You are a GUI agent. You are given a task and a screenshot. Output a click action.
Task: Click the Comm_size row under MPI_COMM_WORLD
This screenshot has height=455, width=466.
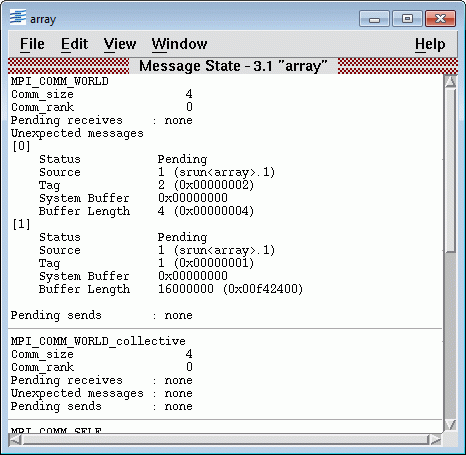(102, 94)
